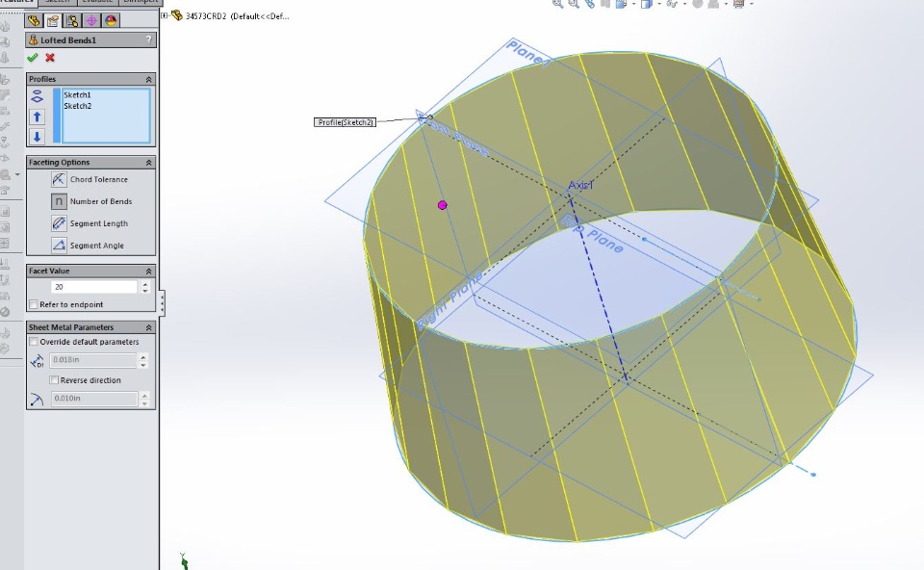Screen dimensions: 924x570
Task: Select Sketch1 in the Profiles list
Action: point(77,95)
